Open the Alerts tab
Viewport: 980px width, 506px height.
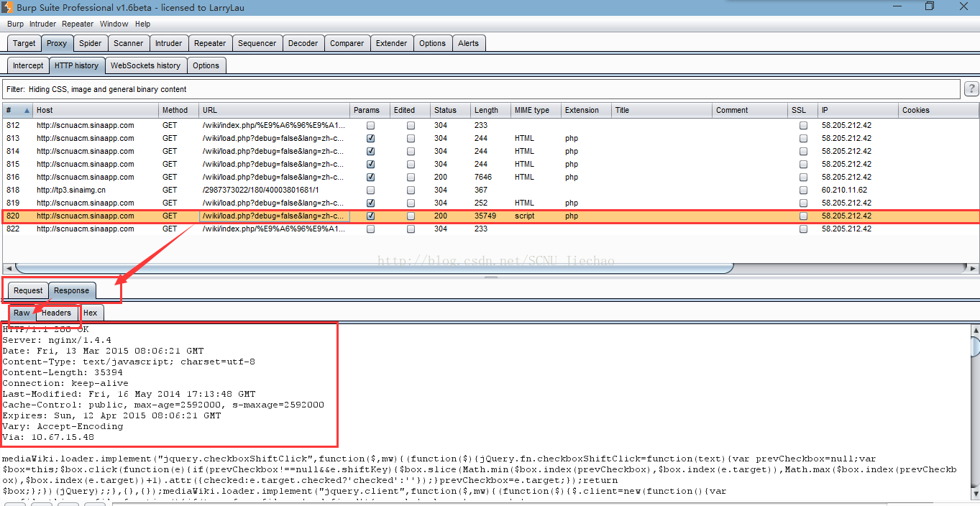tap(469, 43)
